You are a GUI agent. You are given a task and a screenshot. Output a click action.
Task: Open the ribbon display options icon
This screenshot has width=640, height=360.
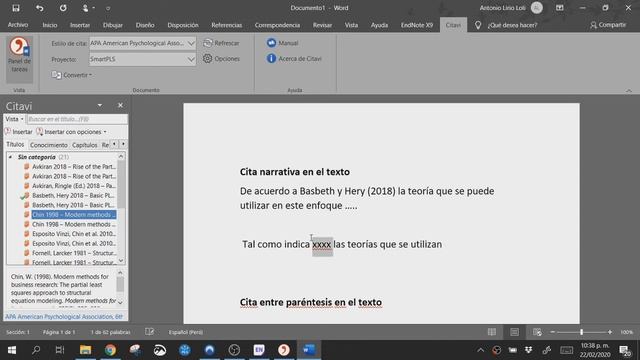560,8
